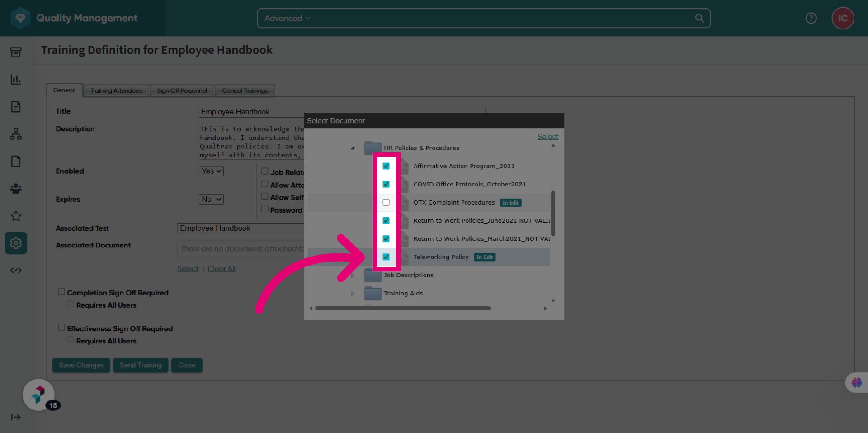This screenshot has height=433, width=868.
Task: Click the Job Descriptions folder icon
Action: pyautogui.click(x=373, y=275)
